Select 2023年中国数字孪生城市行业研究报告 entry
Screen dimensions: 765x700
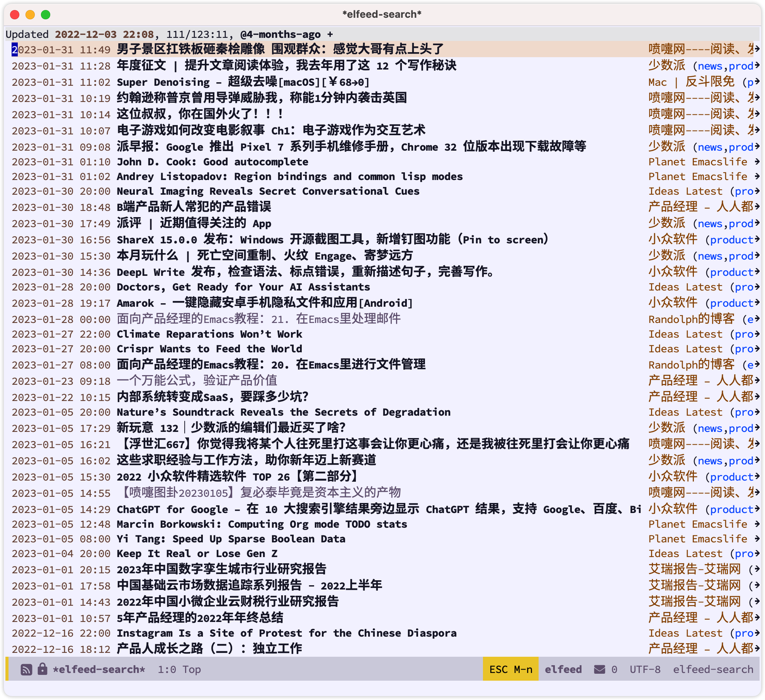[222, 569]
